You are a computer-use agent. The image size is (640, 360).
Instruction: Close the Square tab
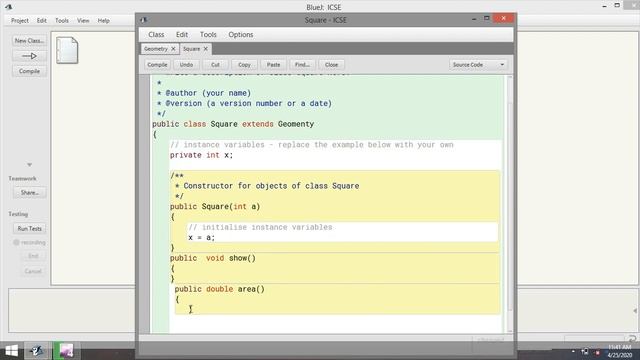tap(206, 49)
